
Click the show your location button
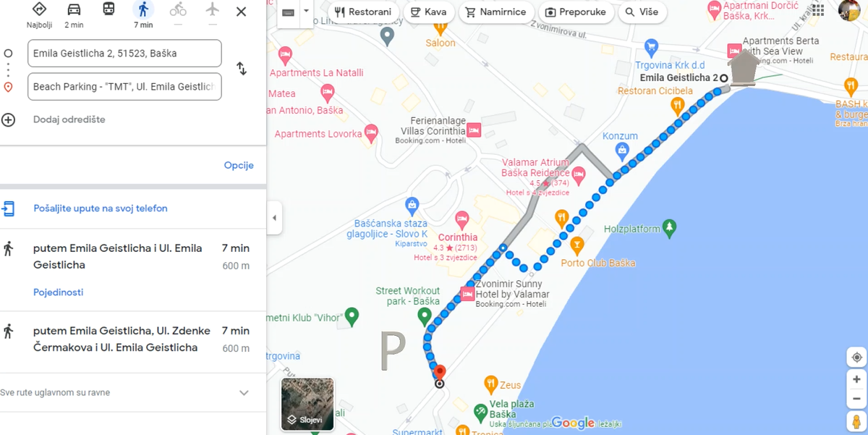[x=856, y=358]
